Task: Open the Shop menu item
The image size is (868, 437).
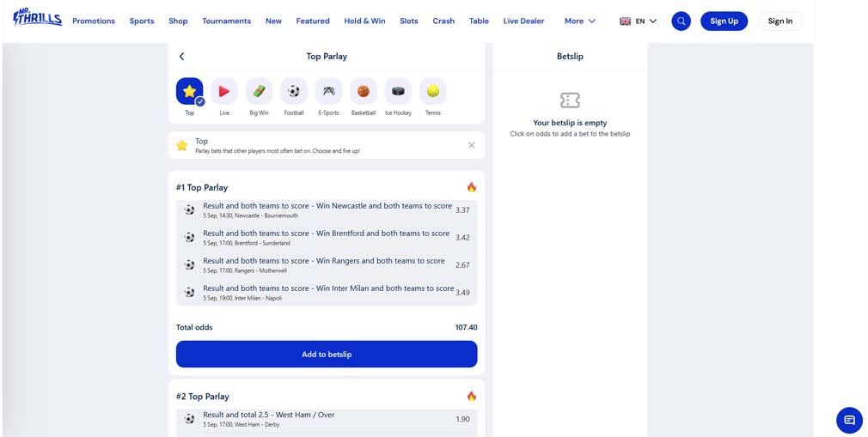Action: point(178,21)
